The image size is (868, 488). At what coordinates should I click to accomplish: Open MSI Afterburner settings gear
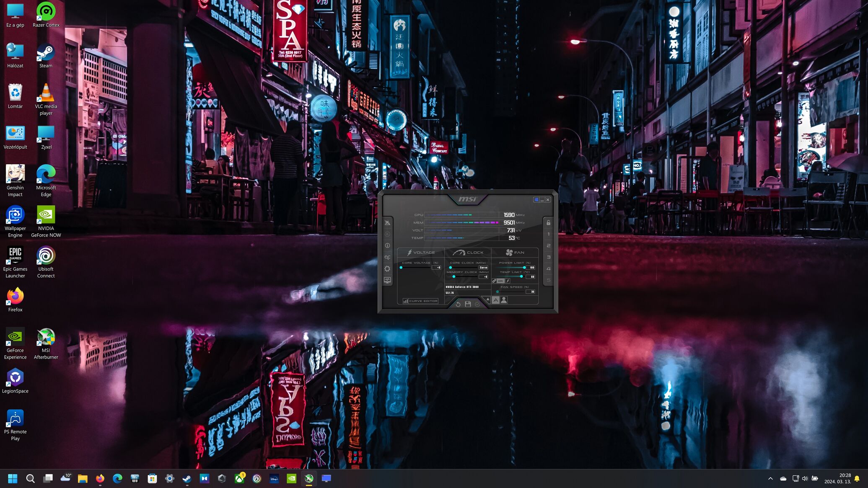pyautogui.click(x=387, y=269)
